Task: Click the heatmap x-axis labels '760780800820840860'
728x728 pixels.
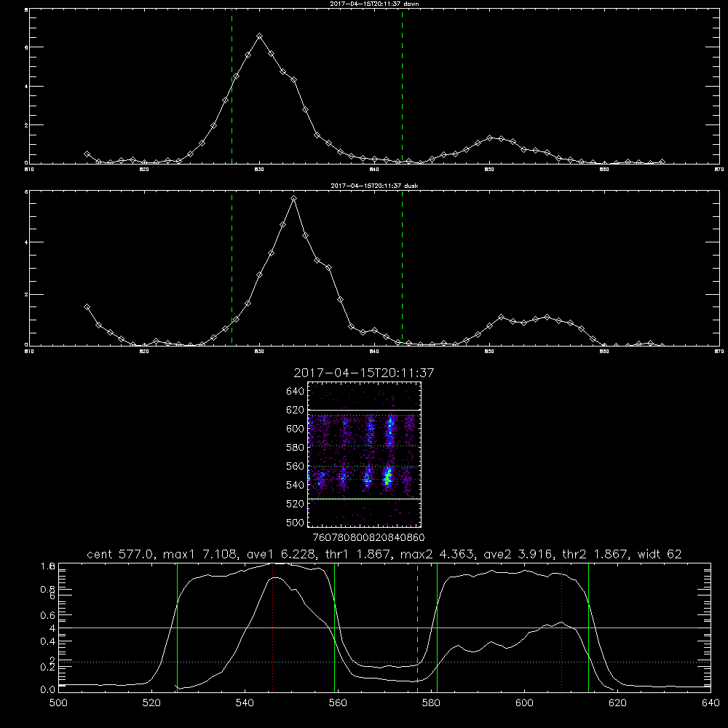Action: pos(368,537)
